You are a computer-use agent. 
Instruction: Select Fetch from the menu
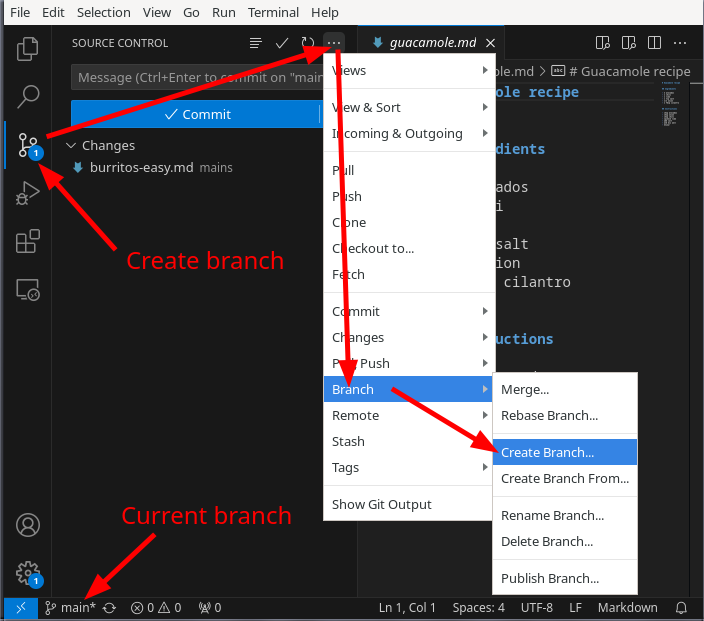(409, 274)
